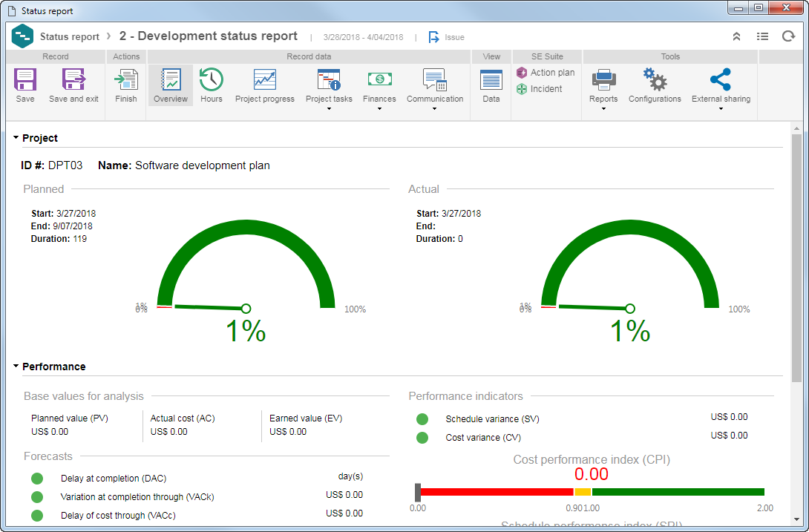Click the Cost performance index bar
The width and height of the screenshot is (809, 532).
[x=590, y=492]
